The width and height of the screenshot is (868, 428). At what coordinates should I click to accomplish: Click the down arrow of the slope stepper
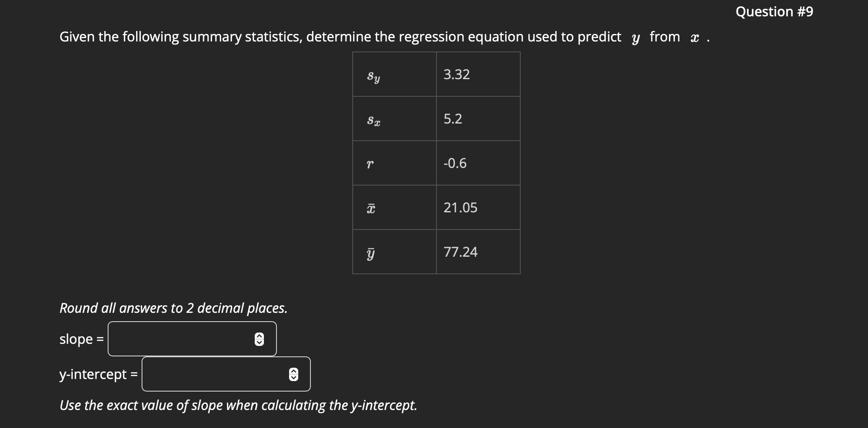tap(259, 342)
